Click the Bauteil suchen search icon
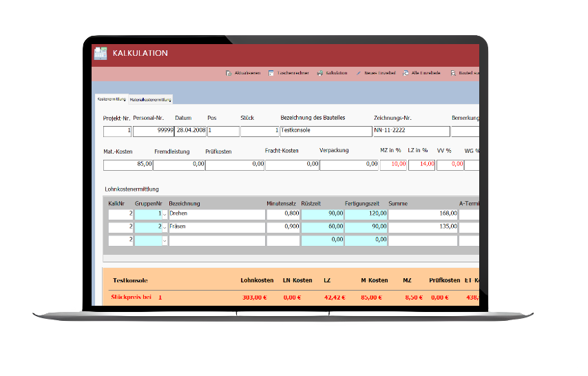The width and height of the screenshot is (588, 376). (453, 73)
